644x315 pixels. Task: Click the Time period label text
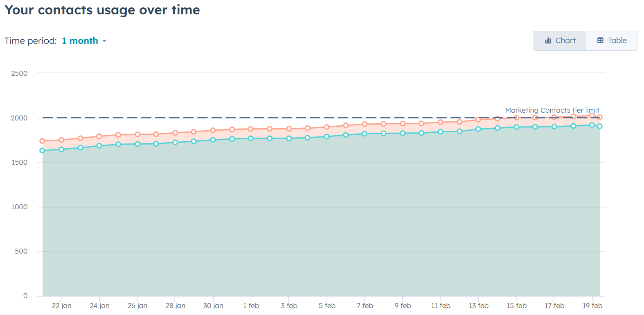coord(31,41)
